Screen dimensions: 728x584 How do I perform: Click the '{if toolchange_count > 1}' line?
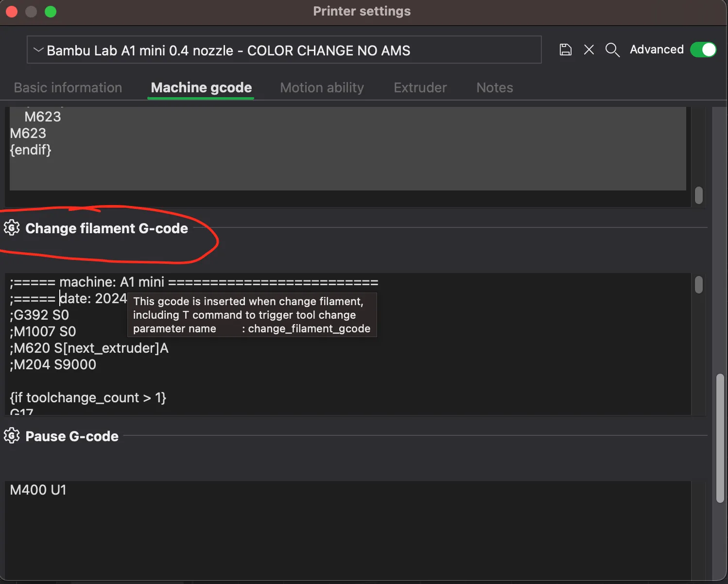click(88, 397)
